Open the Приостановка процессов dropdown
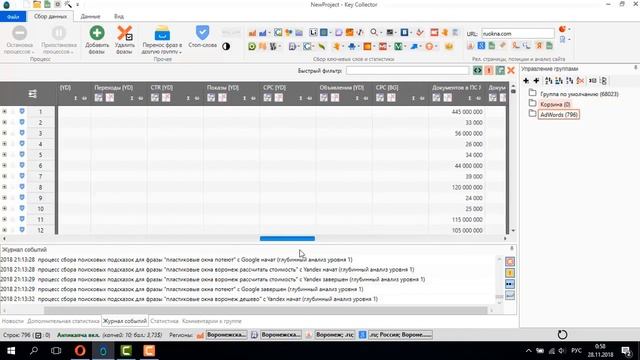Viewport: 640px width, 360px height. (x=59, y=40)
